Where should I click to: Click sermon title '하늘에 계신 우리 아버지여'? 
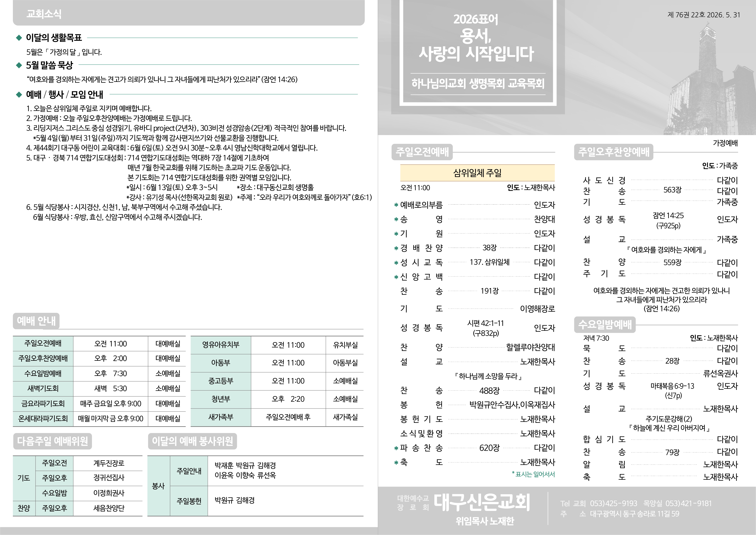click(669, 428)
